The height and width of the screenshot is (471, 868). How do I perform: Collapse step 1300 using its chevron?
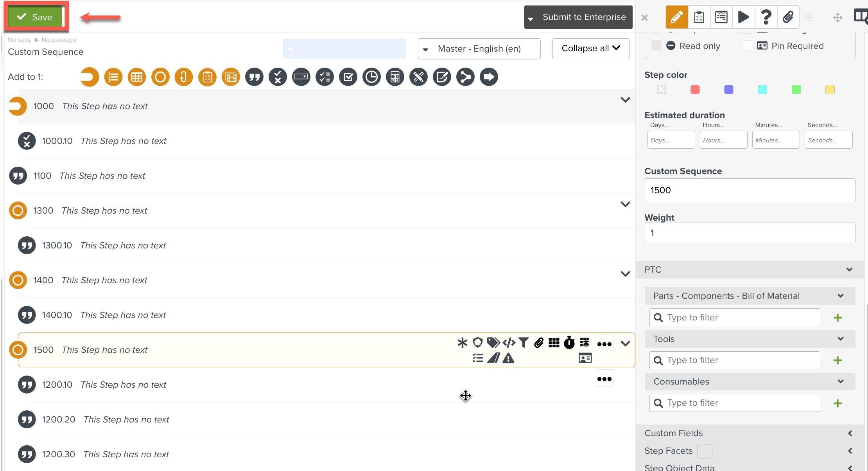coord(625,204)
